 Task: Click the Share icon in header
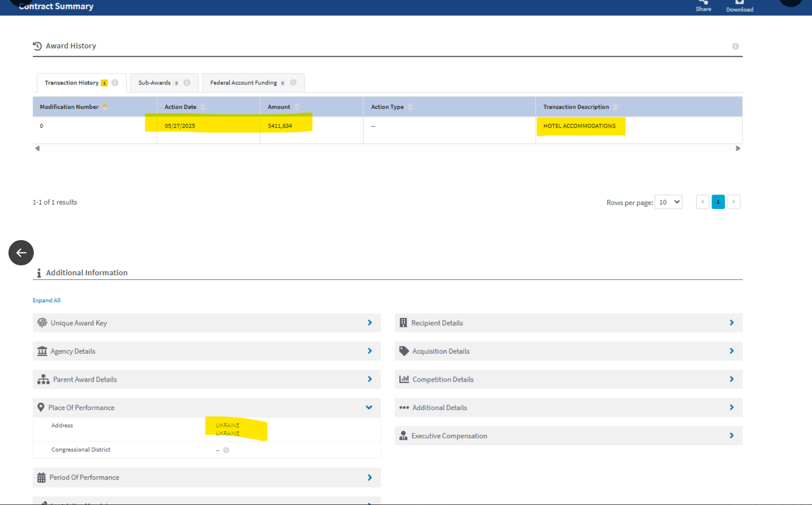click(x=703, y=3)
